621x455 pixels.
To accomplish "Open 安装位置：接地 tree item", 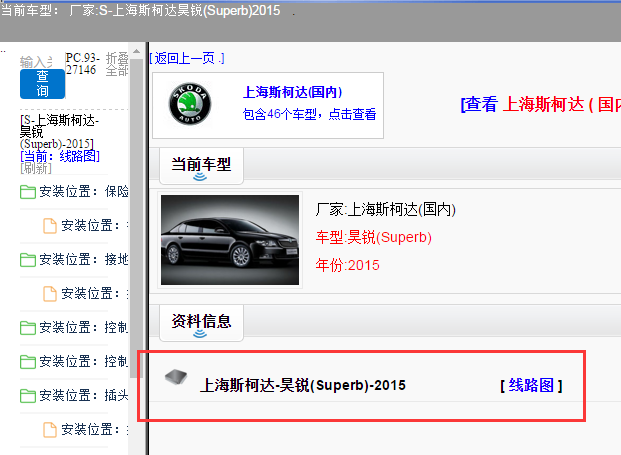I will coord(84,259).
